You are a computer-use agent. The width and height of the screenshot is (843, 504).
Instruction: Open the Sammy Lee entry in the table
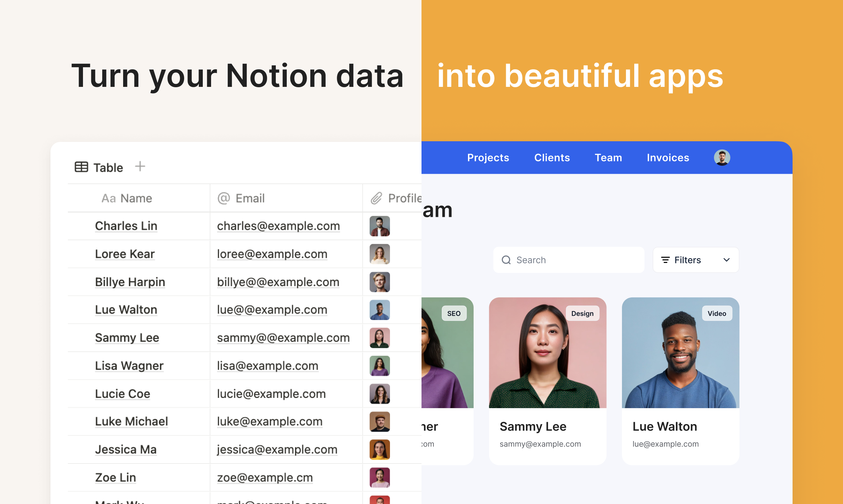127,338
